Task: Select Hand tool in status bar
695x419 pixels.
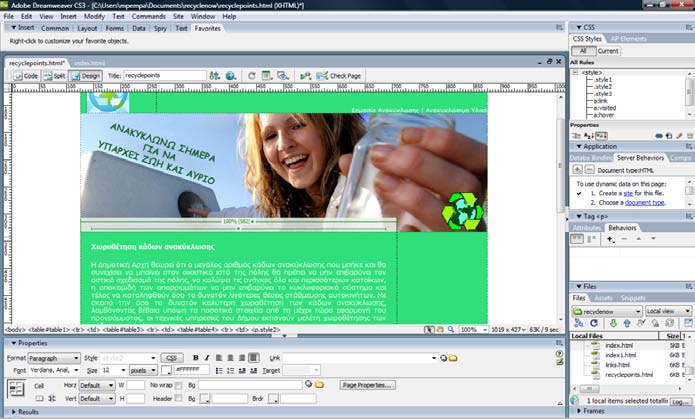Action: click(440, 329)
